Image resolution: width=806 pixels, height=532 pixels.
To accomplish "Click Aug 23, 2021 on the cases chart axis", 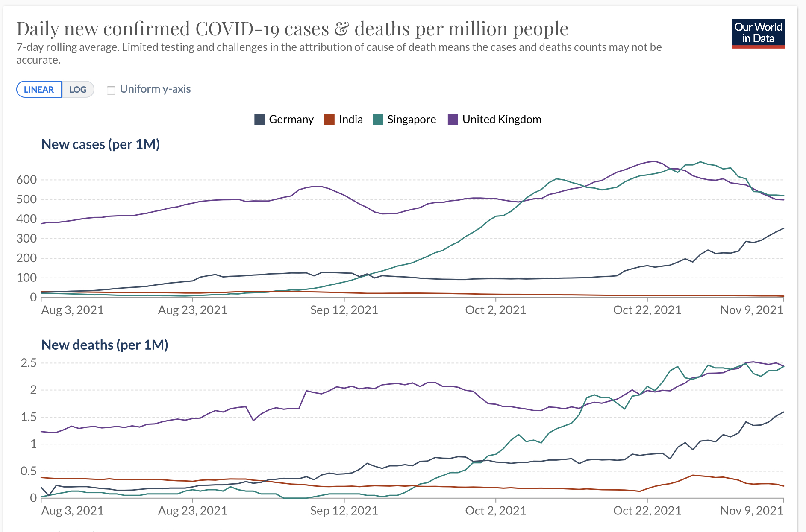I will pos(192,310).
